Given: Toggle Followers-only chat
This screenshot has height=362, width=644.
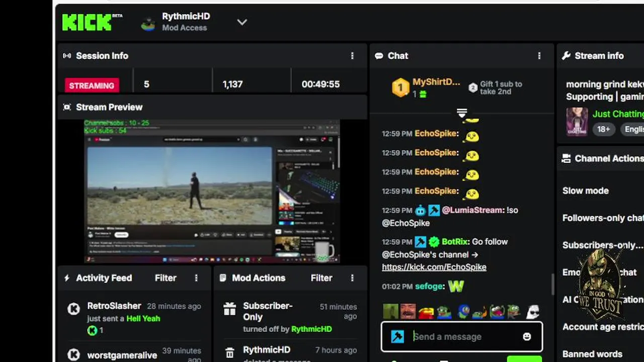Looking at the screenshot, I should [603, 218].
